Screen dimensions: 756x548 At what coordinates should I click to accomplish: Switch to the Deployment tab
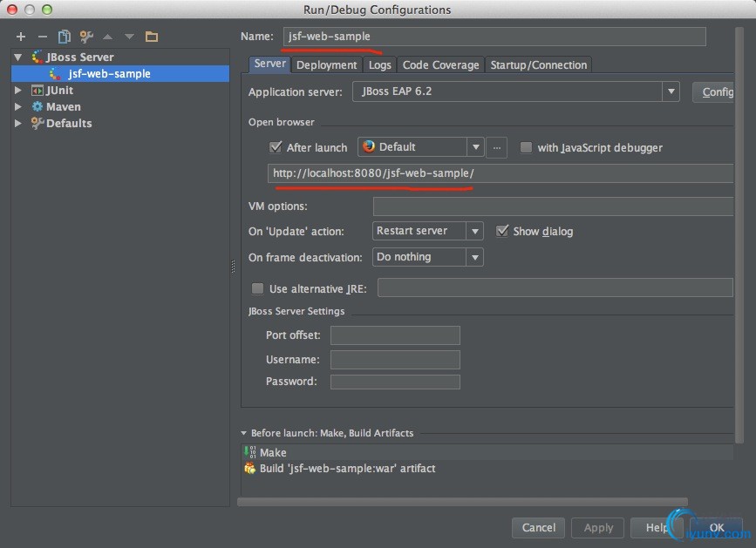coord(326,65)
